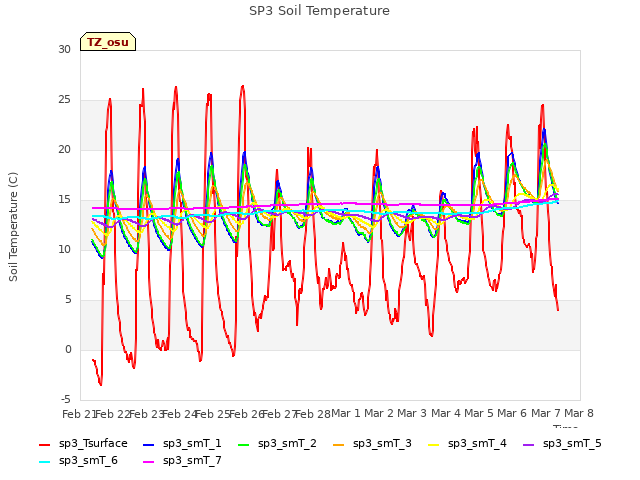Click the magenta sp3_smT_7 color swatch
The image size is (640, 480).
click(149, 462)
